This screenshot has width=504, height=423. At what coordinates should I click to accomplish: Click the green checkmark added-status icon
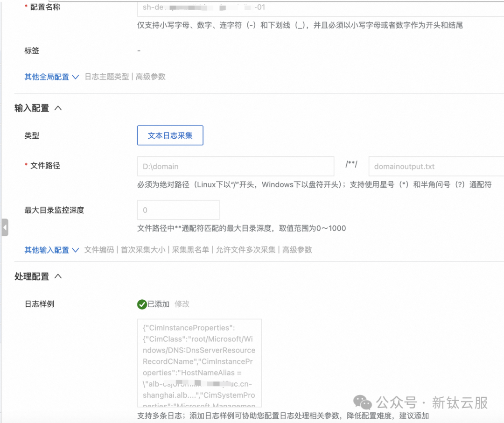142,304
